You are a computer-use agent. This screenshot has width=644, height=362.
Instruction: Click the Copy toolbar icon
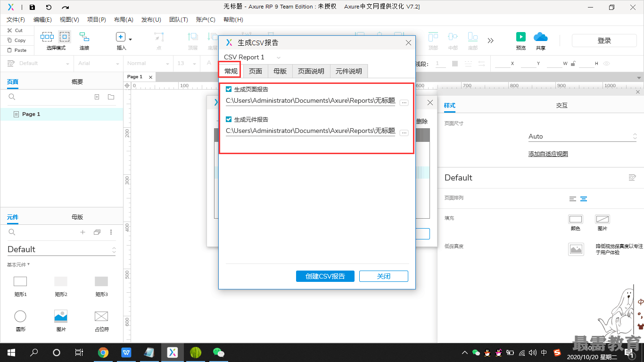(9, 41)
